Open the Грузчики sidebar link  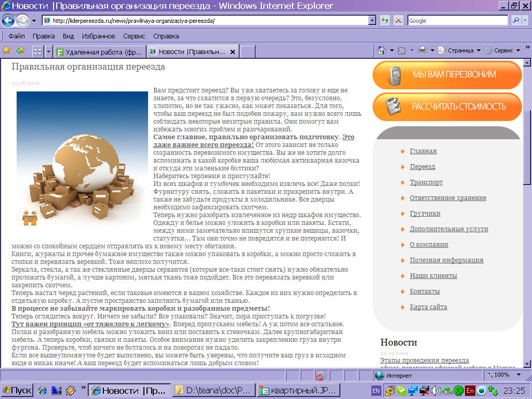click(x=424, y=214)
